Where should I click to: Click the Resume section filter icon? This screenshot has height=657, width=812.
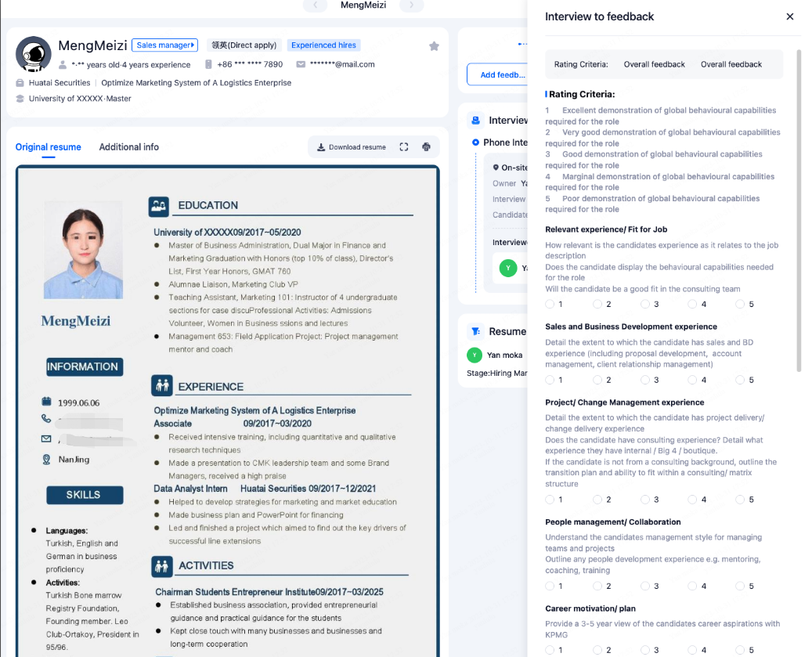tap(475, 331)
